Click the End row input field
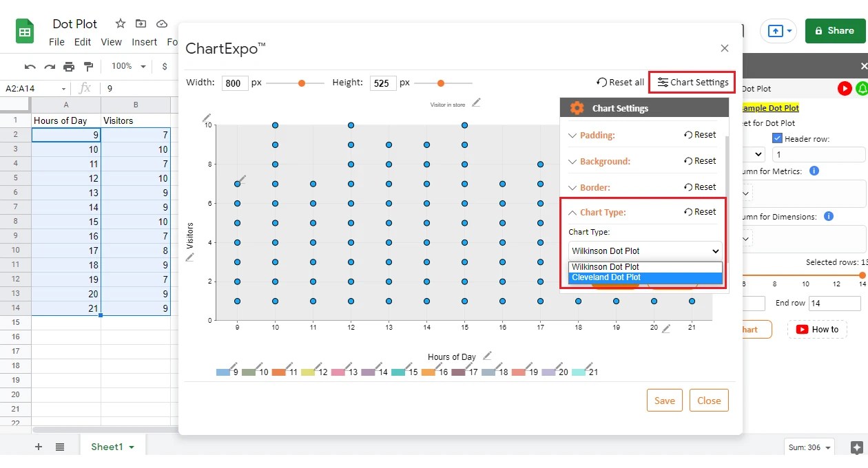The width and height of the screenshot is (868, 468). pos(835,304)
